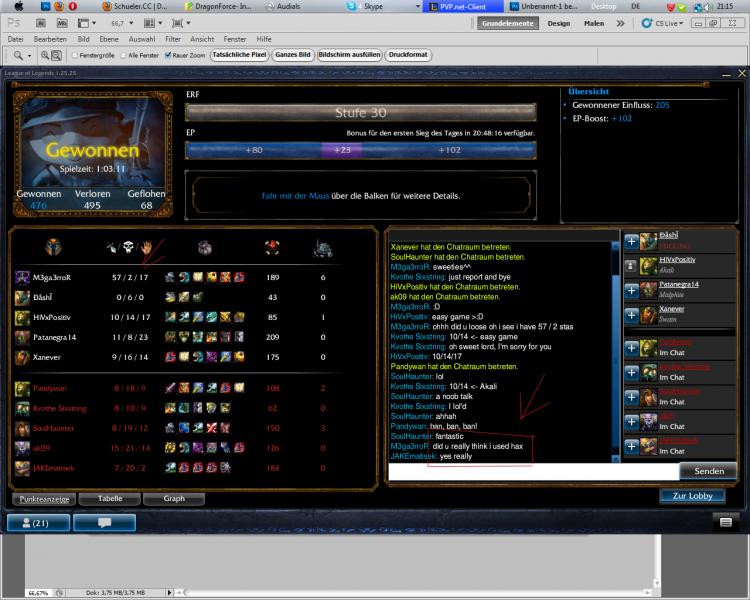The image size is (750, 600).
Task: Open the Filter menu
Action: coord(173,39)
